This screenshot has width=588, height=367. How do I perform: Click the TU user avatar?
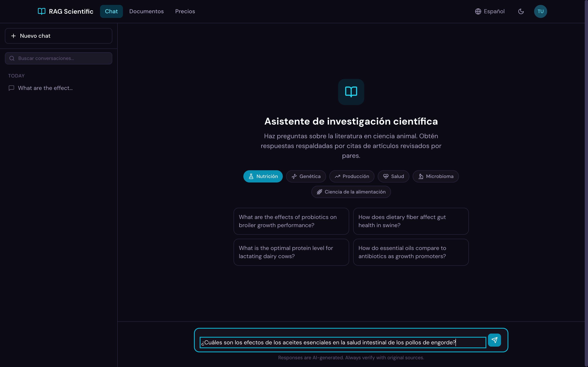tap(540, 11)
